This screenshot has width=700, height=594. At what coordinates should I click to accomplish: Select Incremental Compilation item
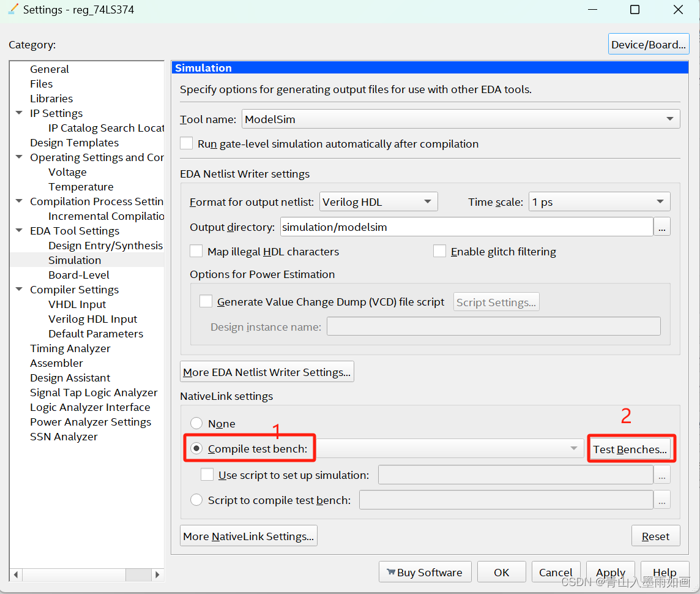click(106, 216)
